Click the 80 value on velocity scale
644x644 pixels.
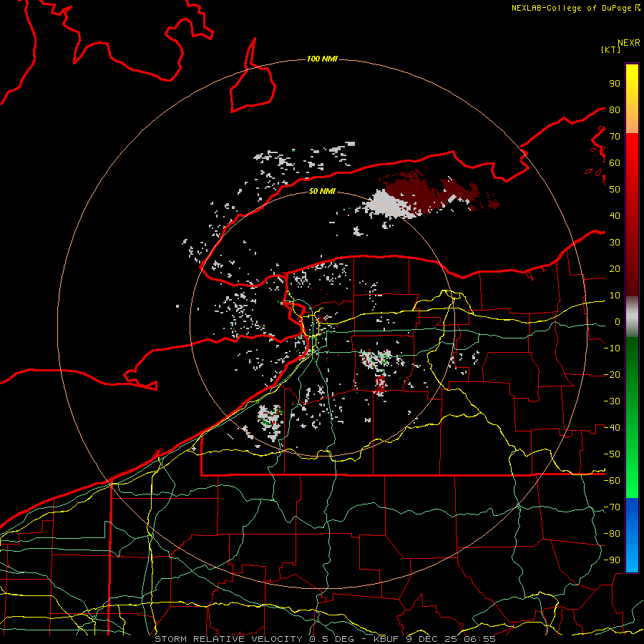[x=615, y=109]
